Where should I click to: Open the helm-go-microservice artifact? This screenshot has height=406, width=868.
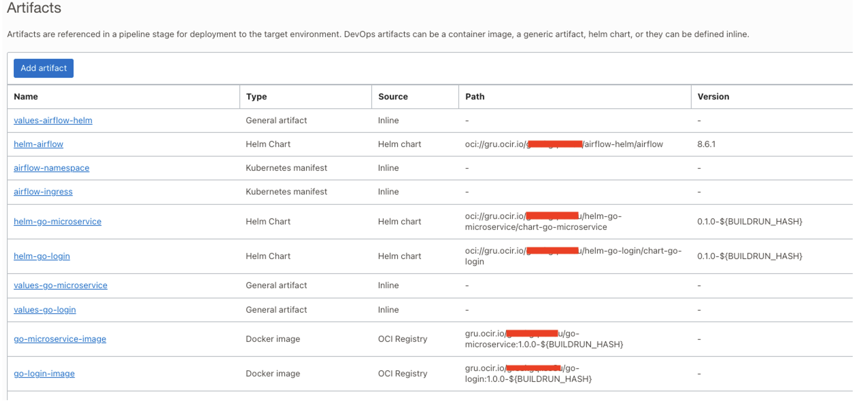pos(57,221)
